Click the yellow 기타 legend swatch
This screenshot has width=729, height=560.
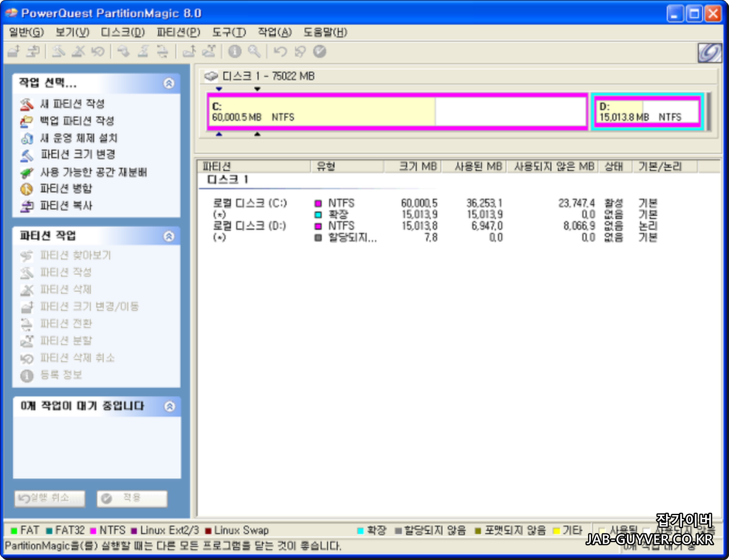556,531
